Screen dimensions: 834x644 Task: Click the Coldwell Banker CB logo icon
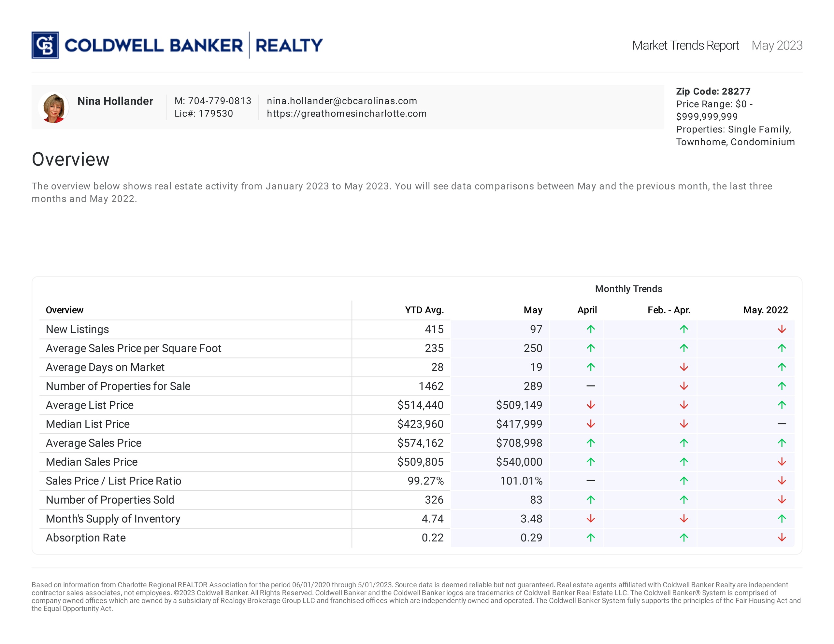pyautogui.click(x=45, y=46)
